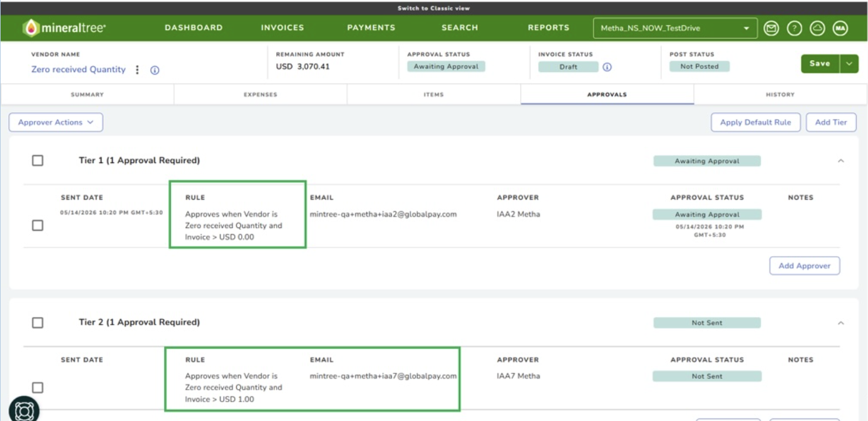Viewport: 868px width, 421px height.
Task: Click Add Approver in Tier 1
Action: [805, 266]
